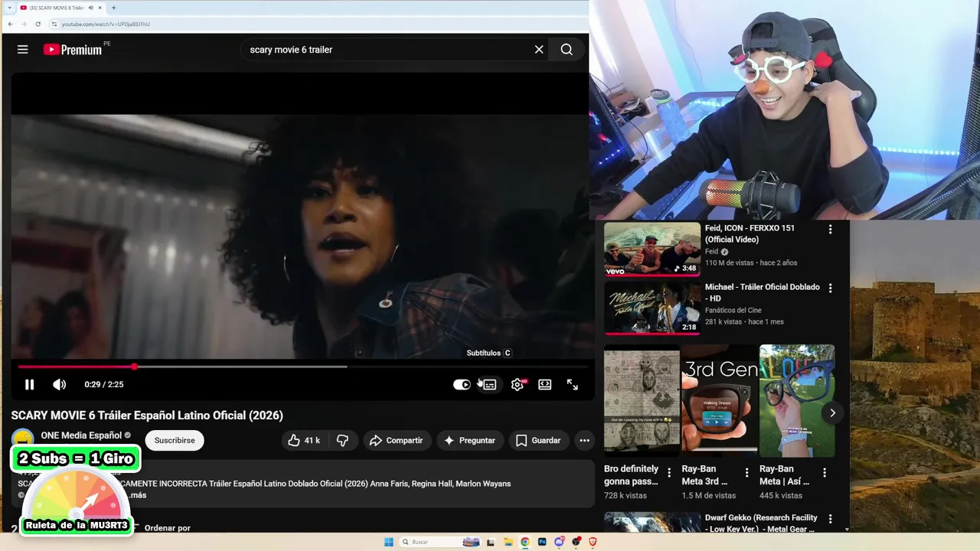Open tab search dropdown arrow
The image size is (980, 551).
tap(9, 8)
